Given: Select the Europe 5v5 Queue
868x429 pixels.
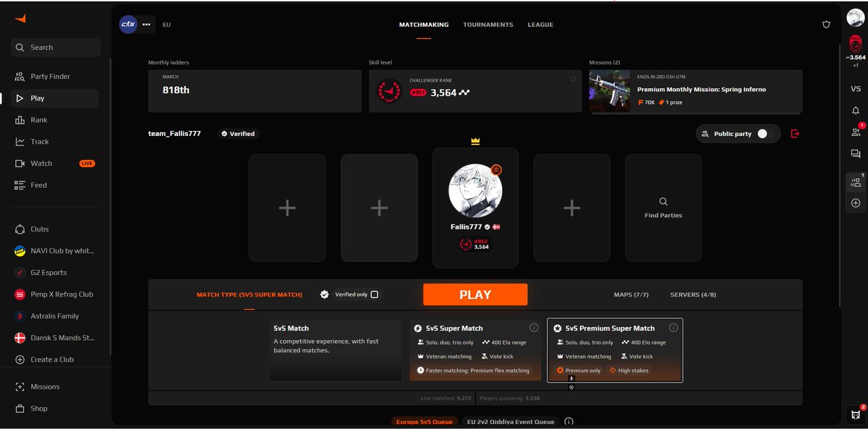Looking at the screenshot, I should click(424, 422).
